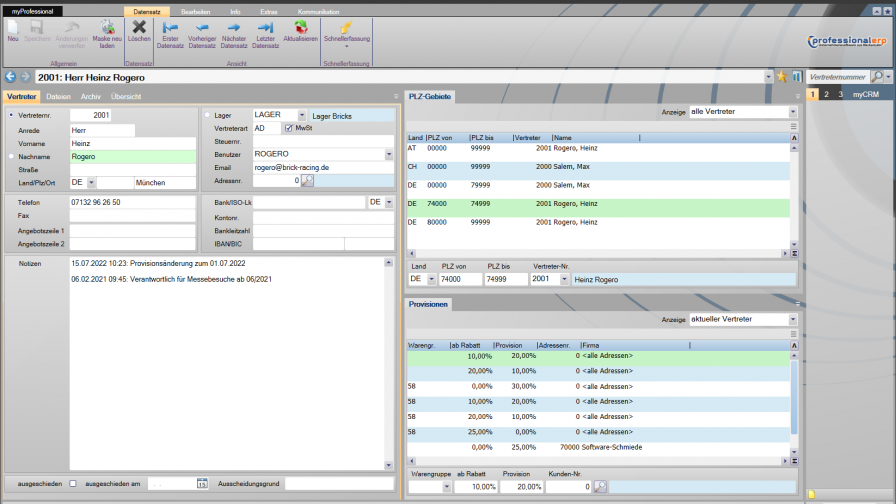Click the yellow favorites star icon
The height and width of the screenshot is (504, 896).
[781, 76]
